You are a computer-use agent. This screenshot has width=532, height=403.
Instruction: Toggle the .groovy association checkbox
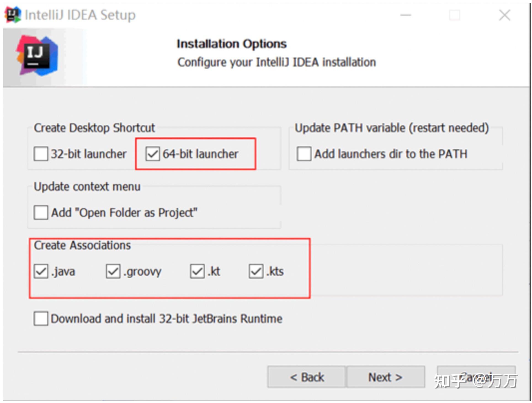click(113, 271)
